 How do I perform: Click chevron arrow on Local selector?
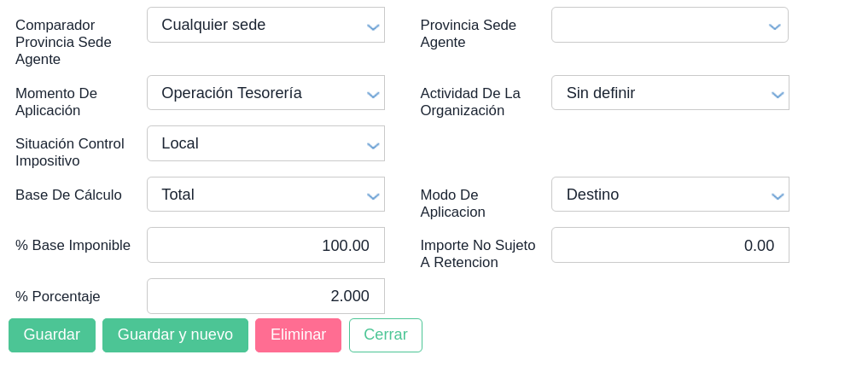tap(373, 145)
